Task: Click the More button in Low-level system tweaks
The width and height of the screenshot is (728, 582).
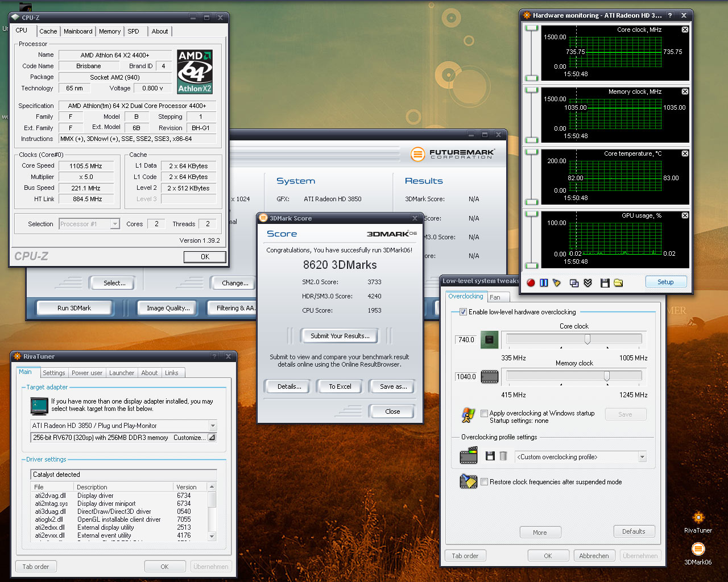Action: click(x=540, y=533)
